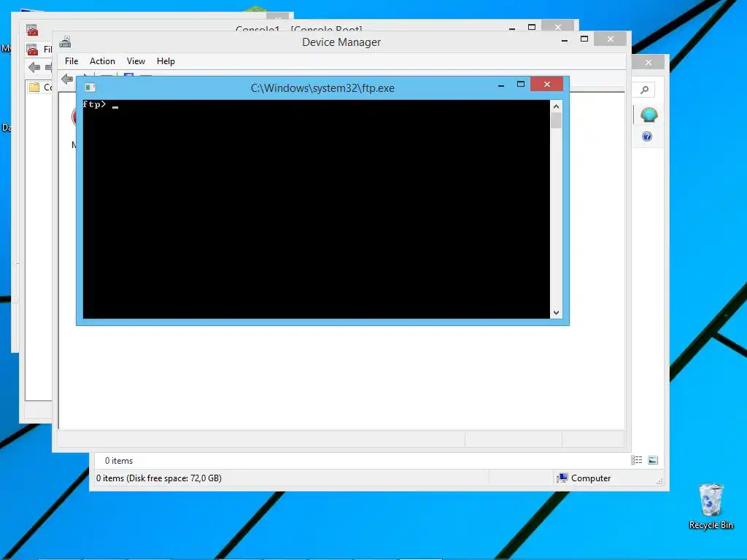Open File menu in Device Manager
The image size is (747, 560).
tap(71, 61)
